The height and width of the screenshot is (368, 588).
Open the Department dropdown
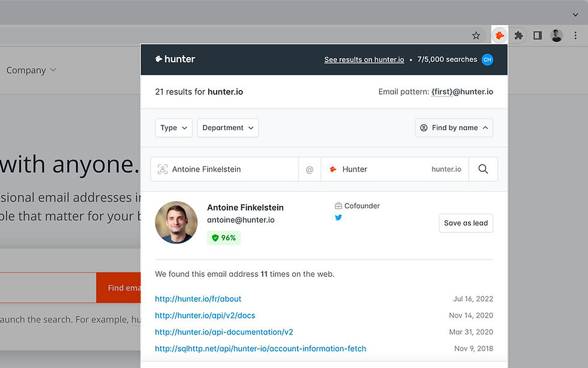(x=227, y=127)
